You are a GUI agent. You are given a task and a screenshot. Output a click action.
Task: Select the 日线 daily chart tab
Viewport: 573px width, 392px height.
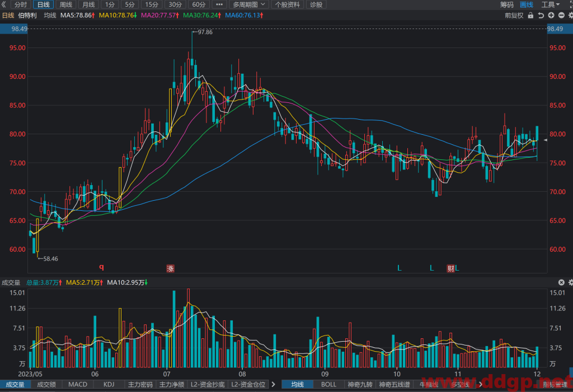coord(44,4)
